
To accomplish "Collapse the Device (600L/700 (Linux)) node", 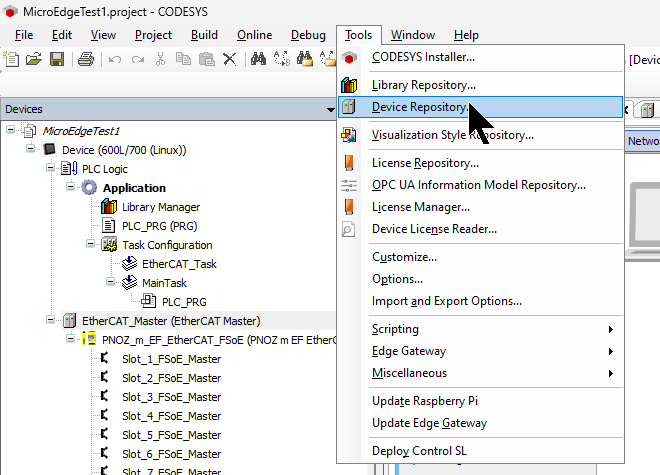I will tap(30, 148).
